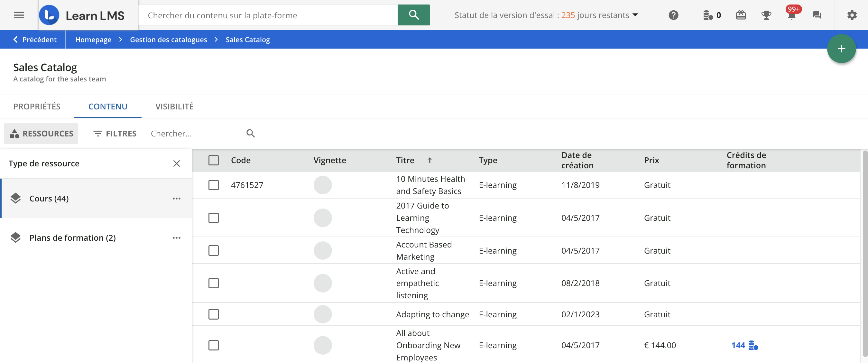Toggle the select-all checkbox in table header
This screenshot has width=868, height=363.
213,160
